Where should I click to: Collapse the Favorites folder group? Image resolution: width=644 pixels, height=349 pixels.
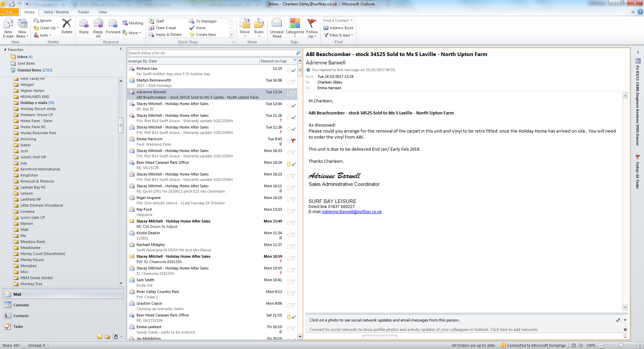5,50
